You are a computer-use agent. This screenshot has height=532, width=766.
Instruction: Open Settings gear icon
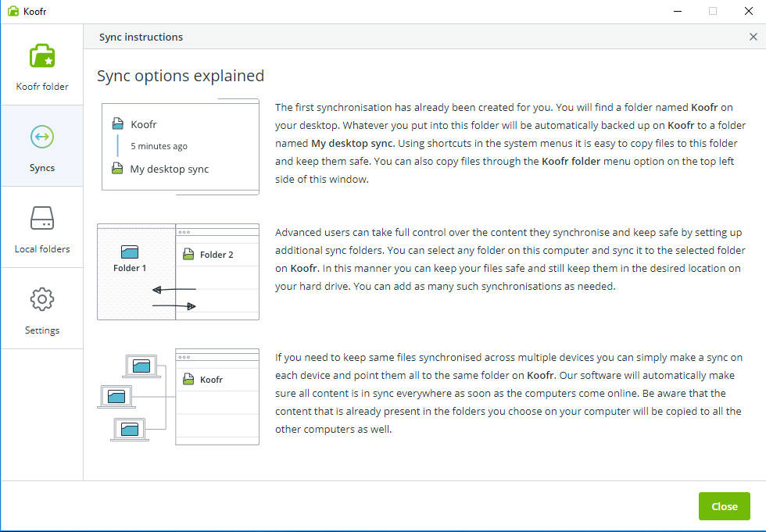pyautogui.click(x=42, y=299)
